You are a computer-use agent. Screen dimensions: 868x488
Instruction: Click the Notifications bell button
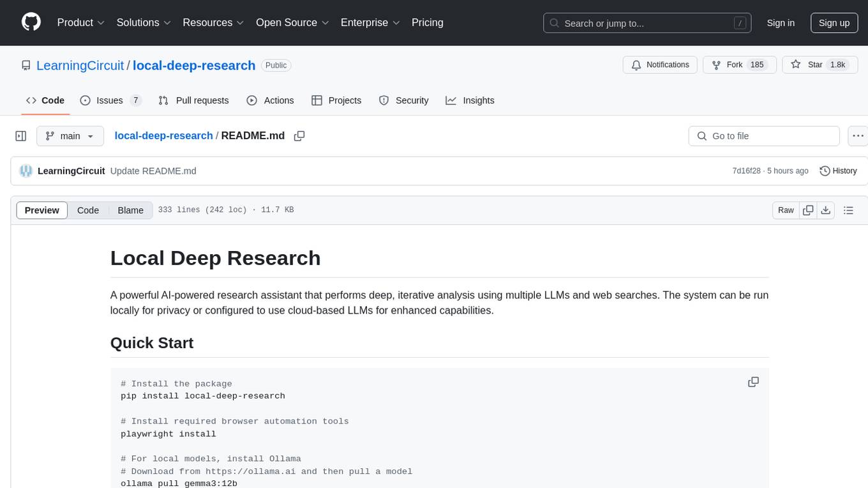660,65
